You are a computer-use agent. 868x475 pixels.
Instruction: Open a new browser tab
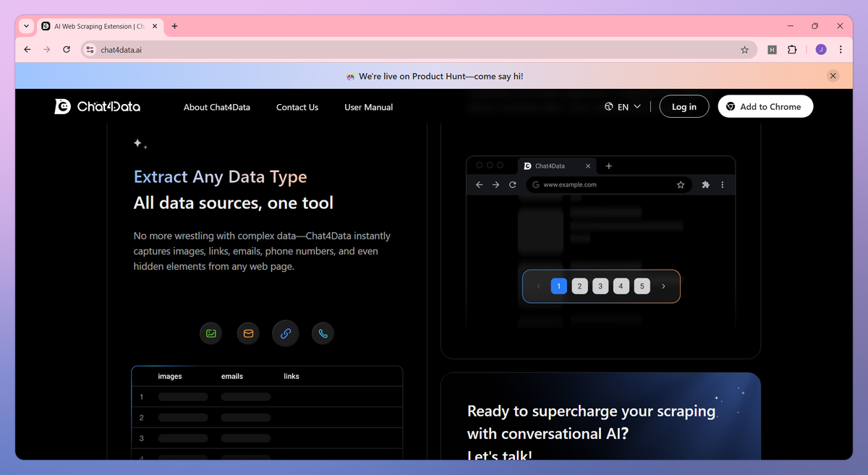click(x=174, y=26)
